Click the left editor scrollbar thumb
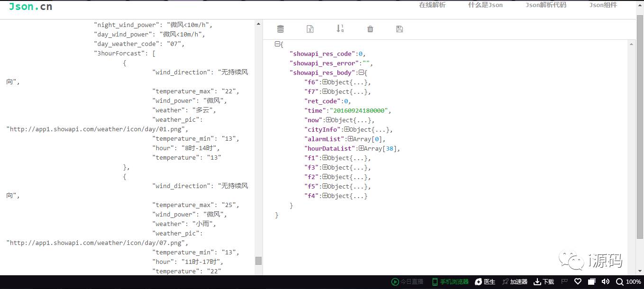 coord(258,261)
